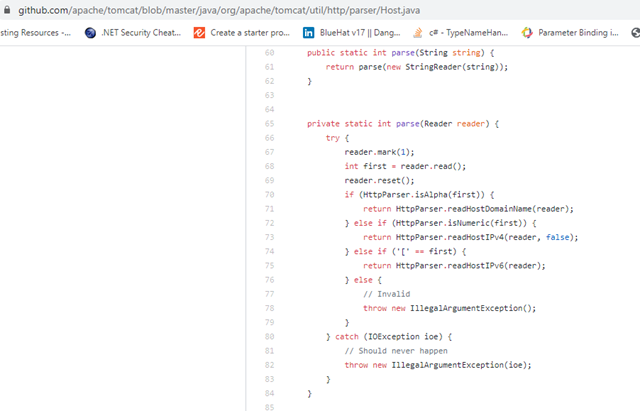Select line number 61
Screen dimensions: 640x411
pyautogui.click(x=269, y=67)
